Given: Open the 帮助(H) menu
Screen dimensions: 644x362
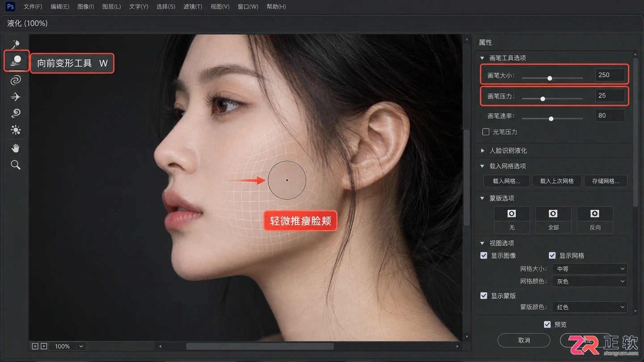Looking at the screenshot, I should coord(276,7).
